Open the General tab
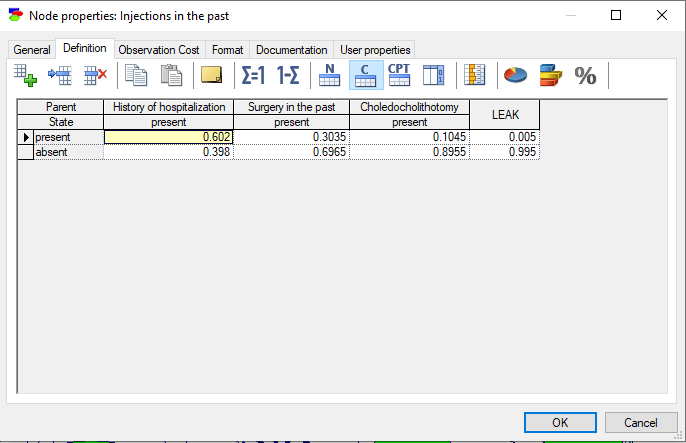The width and height of the screenshot is (686, 443). (x=32, y=50)
